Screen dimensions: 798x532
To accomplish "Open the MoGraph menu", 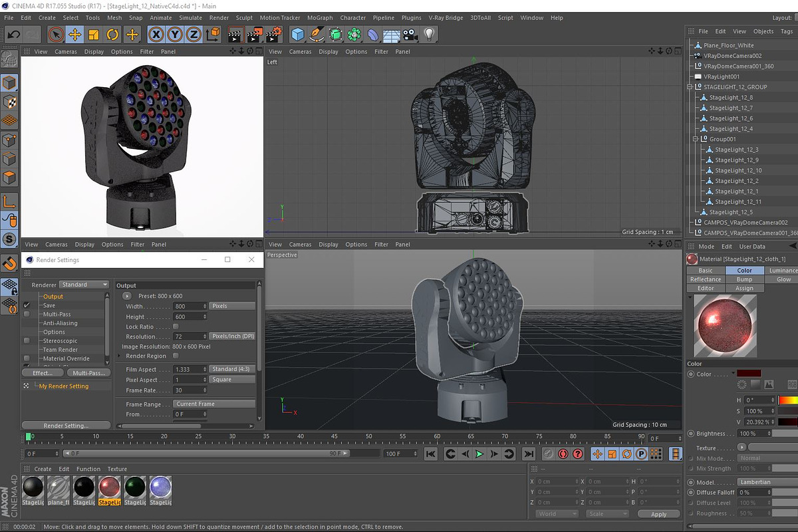I will (x=320, y=18).
